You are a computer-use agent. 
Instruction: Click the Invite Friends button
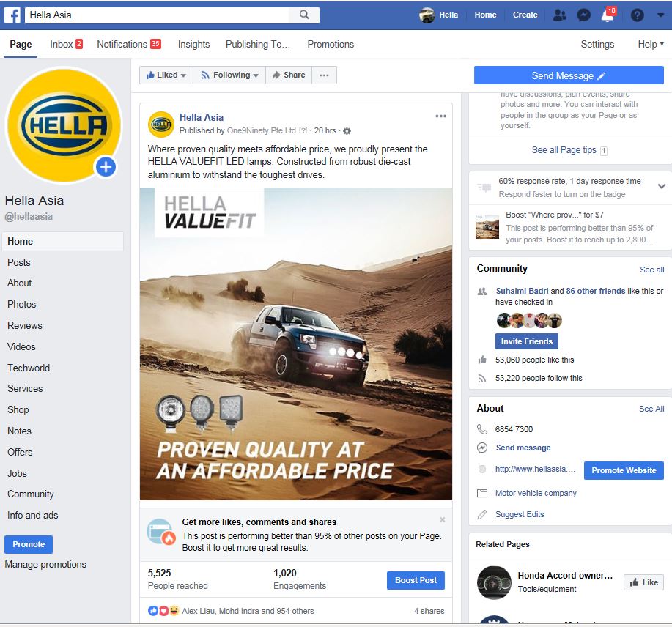pyautogui.click(x=527, y=341)
